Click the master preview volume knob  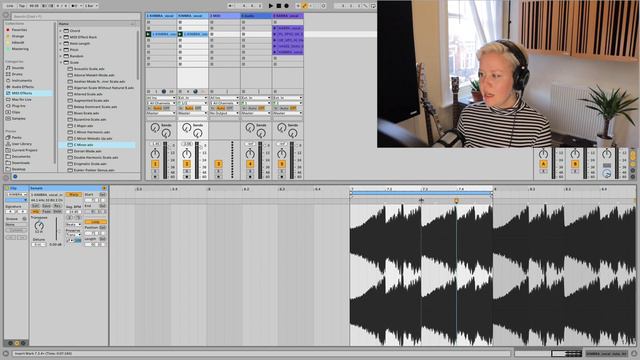tap(607, 173)
